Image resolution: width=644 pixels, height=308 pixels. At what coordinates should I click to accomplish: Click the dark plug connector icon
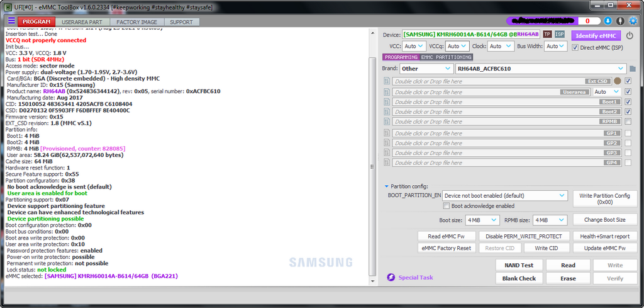620,21
